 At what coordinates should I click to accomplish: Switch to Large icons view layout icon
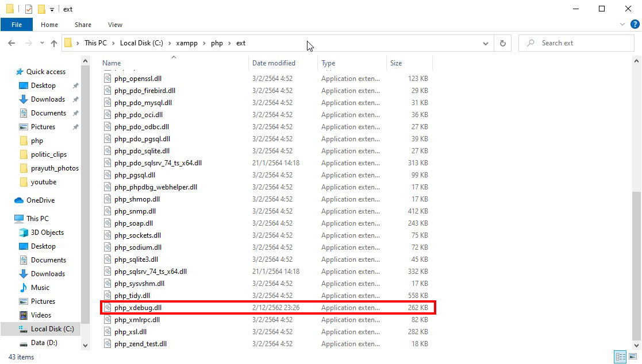coord(633,357)
